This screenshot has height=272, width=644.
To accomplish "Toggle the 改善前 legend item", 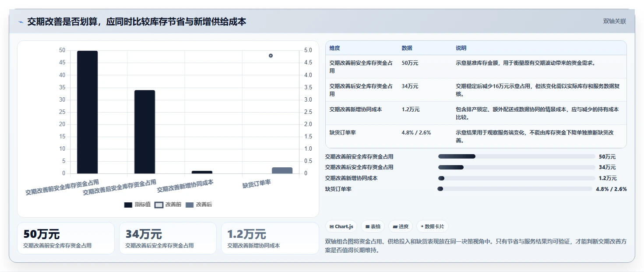I will coord(168,205).
